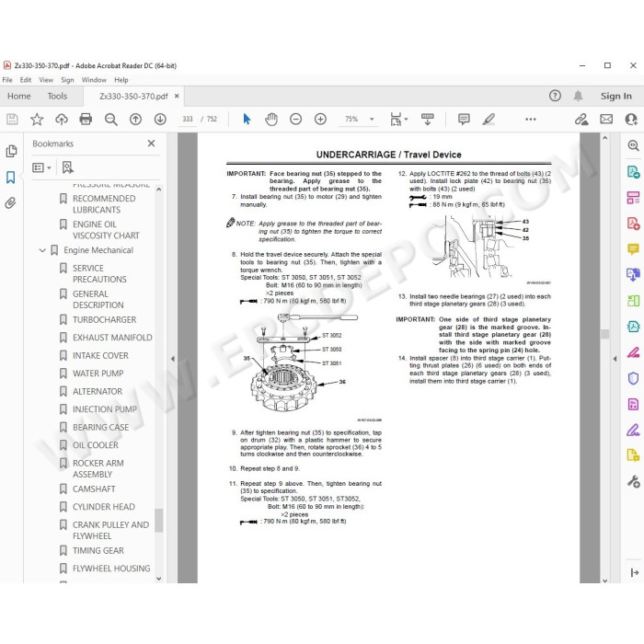The image size is (644, 644).
Task: Print the document with the printer icon
Action: click(86, 119)
